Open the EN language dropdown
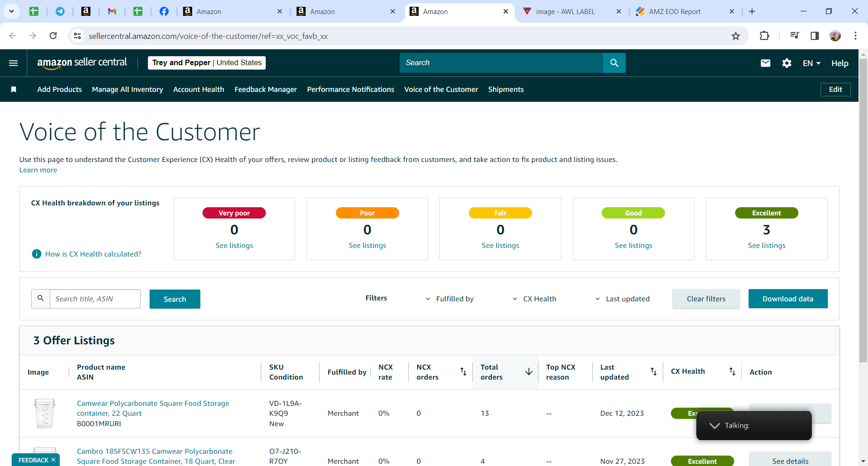 (811, 63)
